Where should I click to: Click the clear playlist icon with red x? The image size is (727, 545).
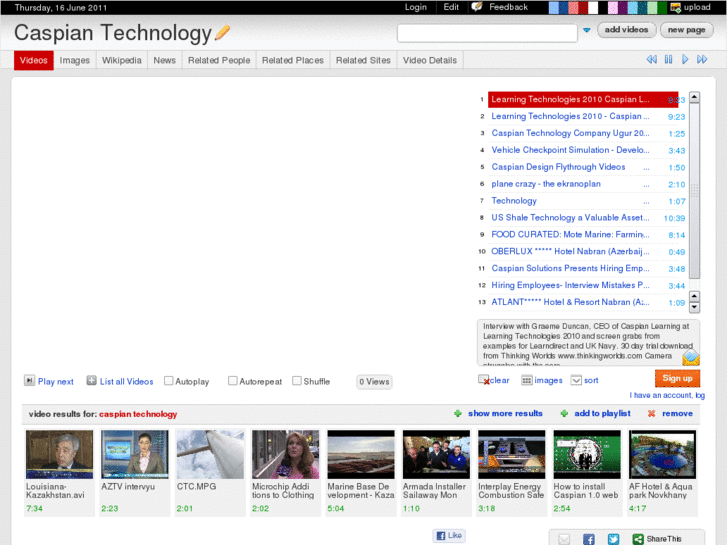coord(484,380)
